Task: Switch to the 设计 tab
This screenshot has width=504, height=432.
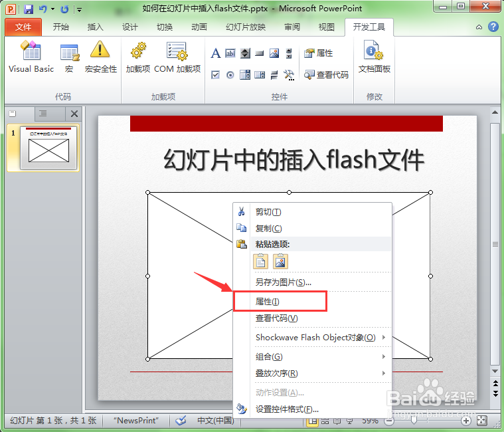Action: coord(130,27)
